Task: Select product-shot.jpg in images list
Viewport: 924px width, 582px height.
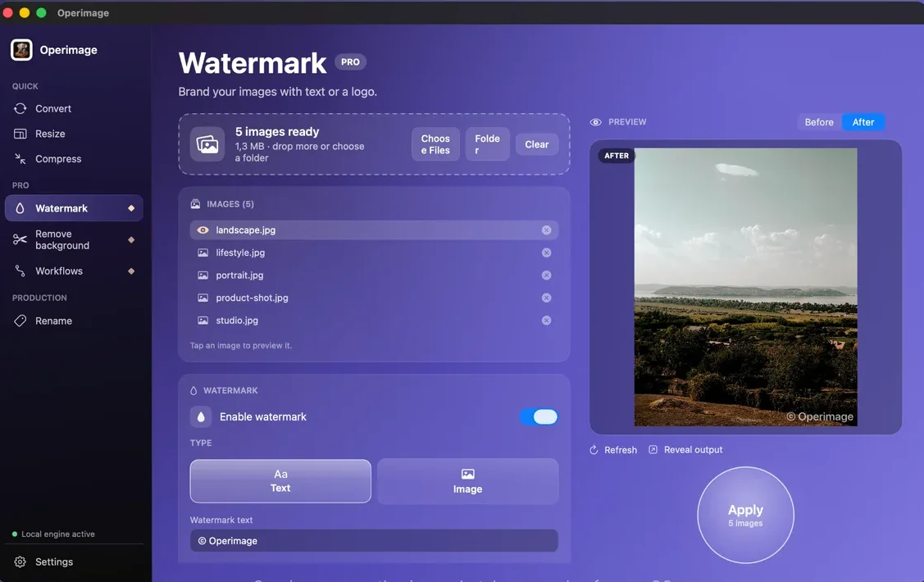Action: click(x=374, y=298)
